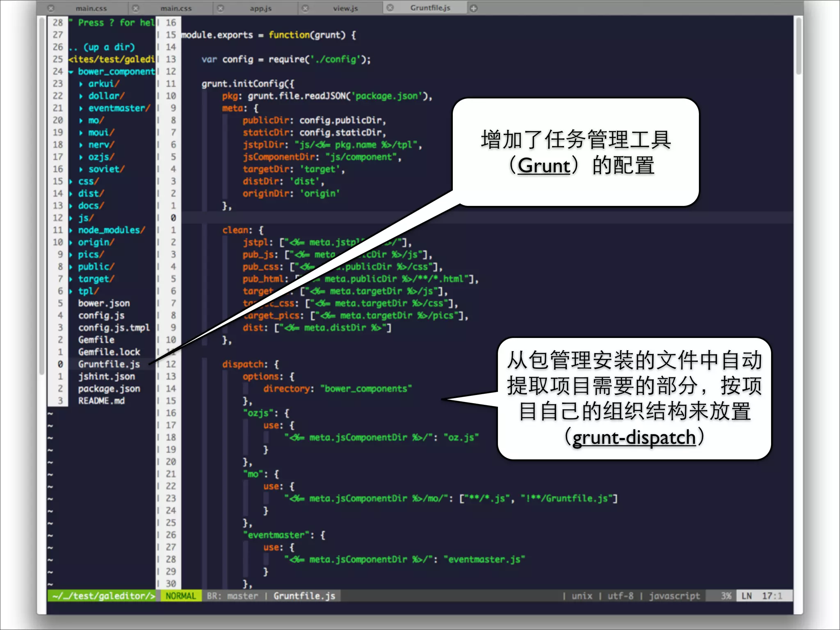
Task: Close the Gruntfile.js tab with its x icon
Action: click(x=390, y=8)
